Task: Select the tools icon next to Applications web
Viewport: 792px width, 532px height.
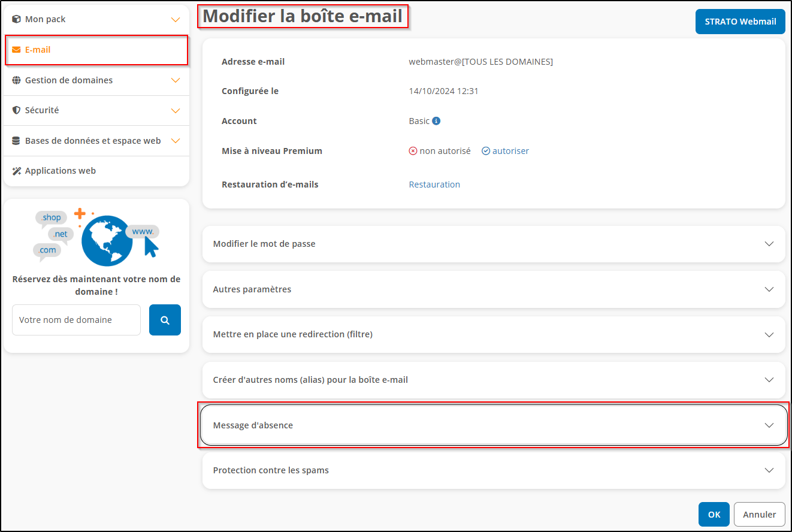Action: pyautogui.click(x=16, y=170)
